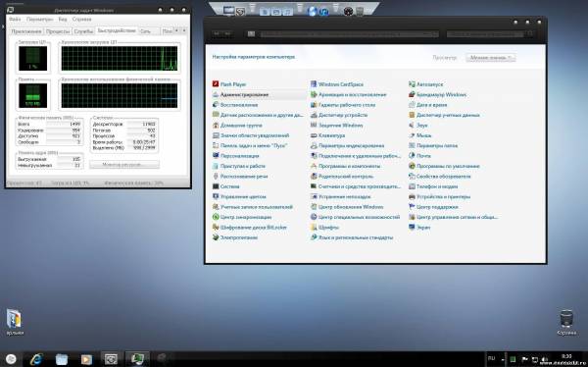Image resolution: width=588 pixels, height=367 pixels.
Task: Open Файл menu in Task Manager
Action: click(x=15, y=20)
